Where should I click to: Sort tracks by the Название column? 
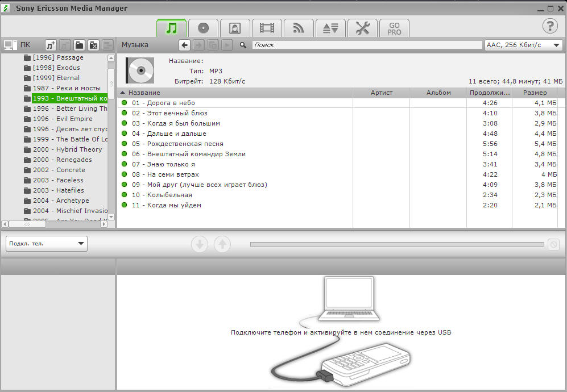coord(235,93)
